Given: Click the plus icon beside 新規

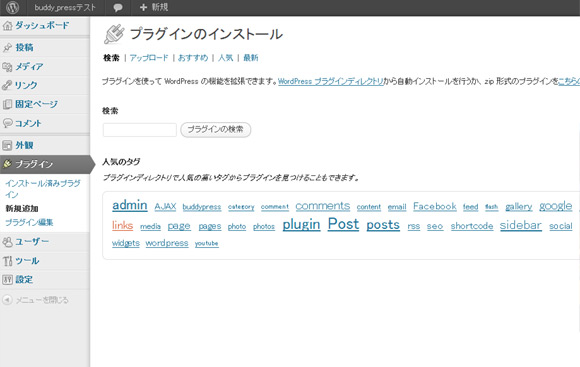Looking at the screenshot, I should (x=144, y=7).
